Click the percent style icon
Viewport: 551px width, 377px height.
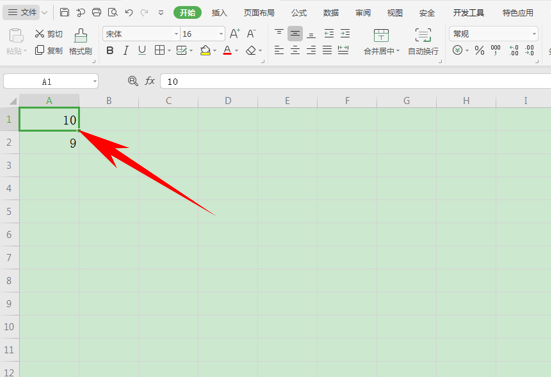click(x=479, y=51)
